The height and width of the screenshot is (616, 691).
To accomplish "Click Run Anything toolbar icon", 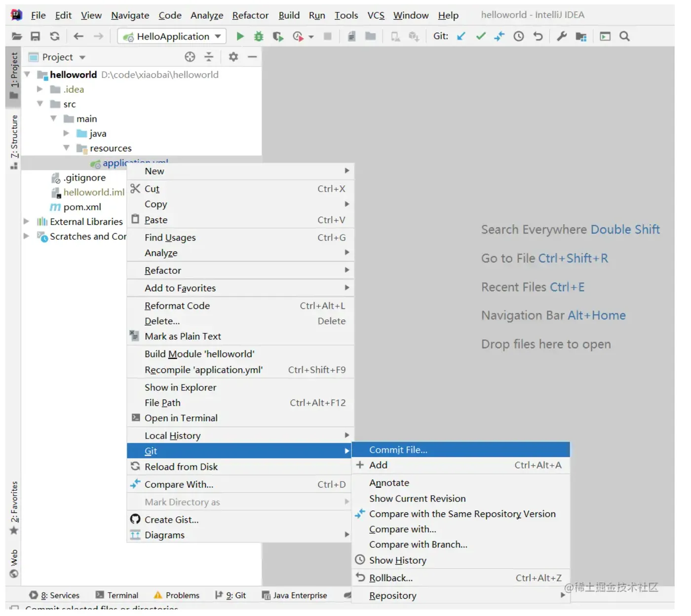I will point(605,37).
